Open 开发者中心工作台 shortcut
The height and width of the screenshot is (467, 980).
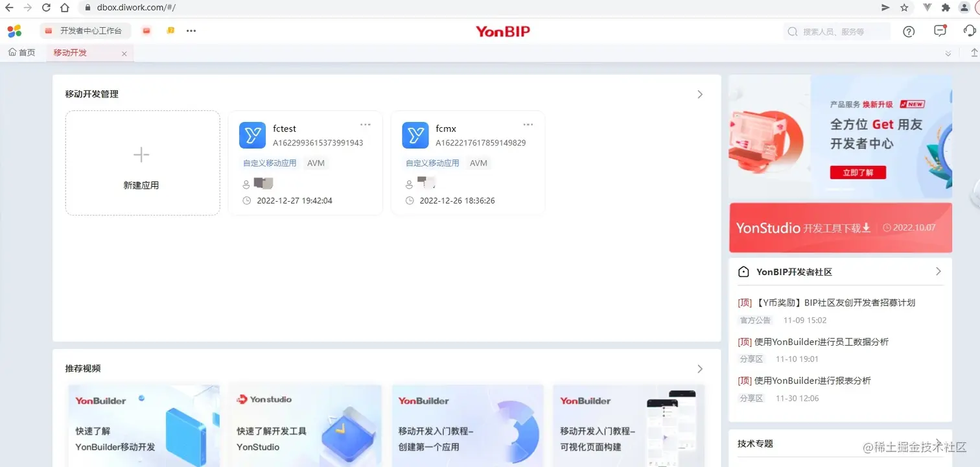[x=85, y=30]
